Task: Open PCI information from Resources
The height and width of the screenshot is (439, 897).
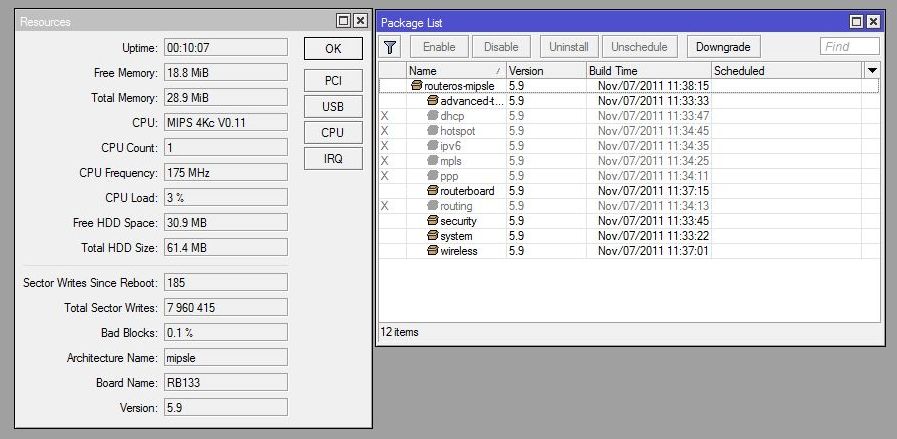Action: point(333,81)
